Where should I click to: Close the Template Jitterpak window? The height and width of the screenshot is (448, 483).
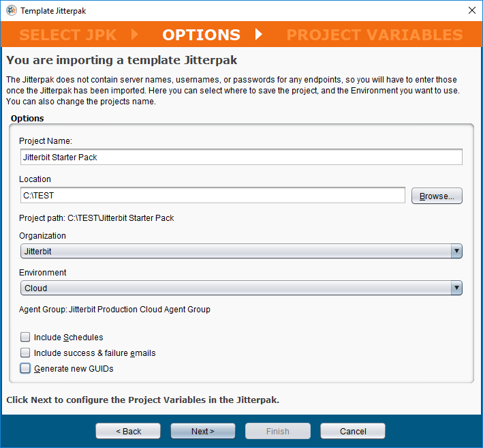pos(471,11)
